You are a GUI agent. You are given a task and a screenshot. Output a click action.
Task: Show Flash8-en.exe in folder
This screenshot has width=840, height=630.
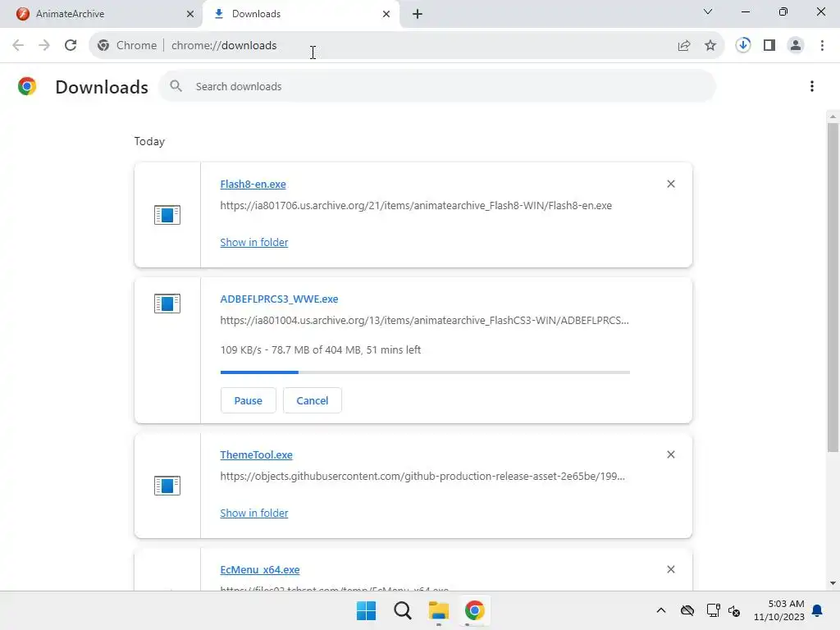point(254,242)
